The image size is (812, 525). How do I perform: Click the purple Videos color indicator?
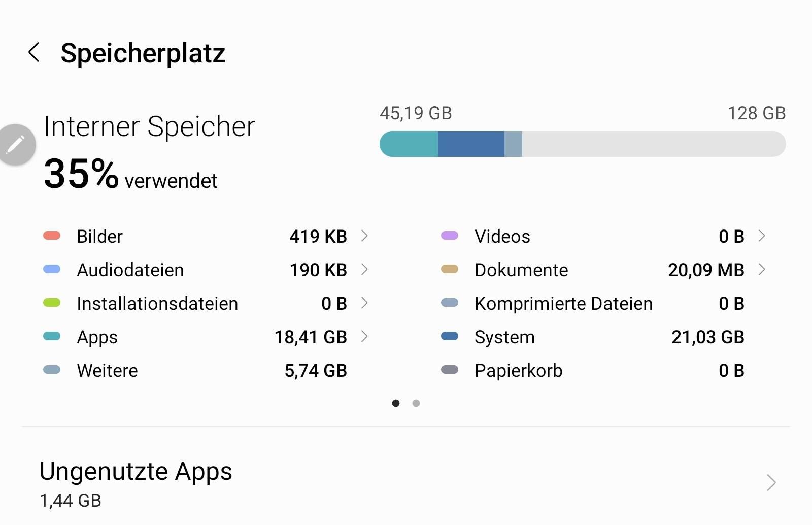450,236
